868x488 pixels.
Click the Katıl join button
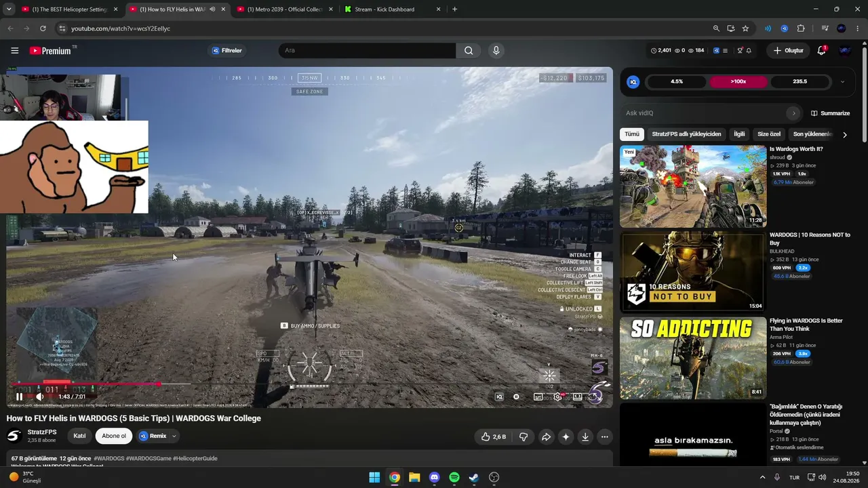(79, 436)
